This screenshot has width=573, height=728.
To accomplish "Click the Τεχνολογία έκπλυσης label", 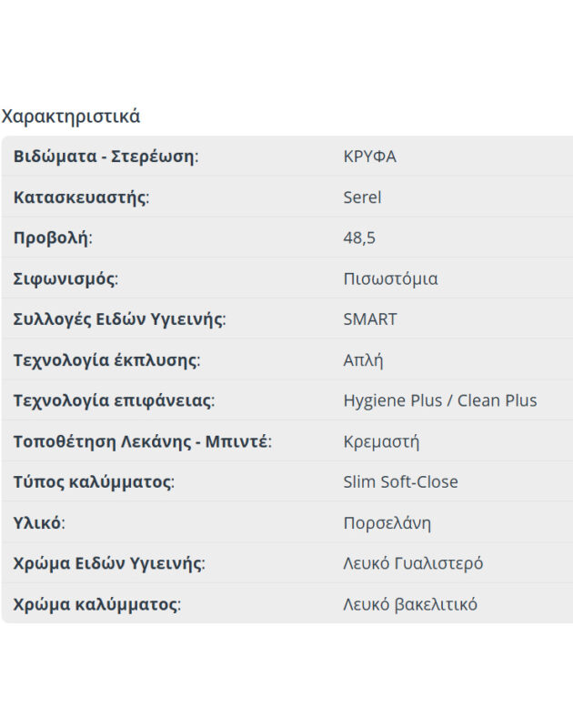I will pos(106,360).
